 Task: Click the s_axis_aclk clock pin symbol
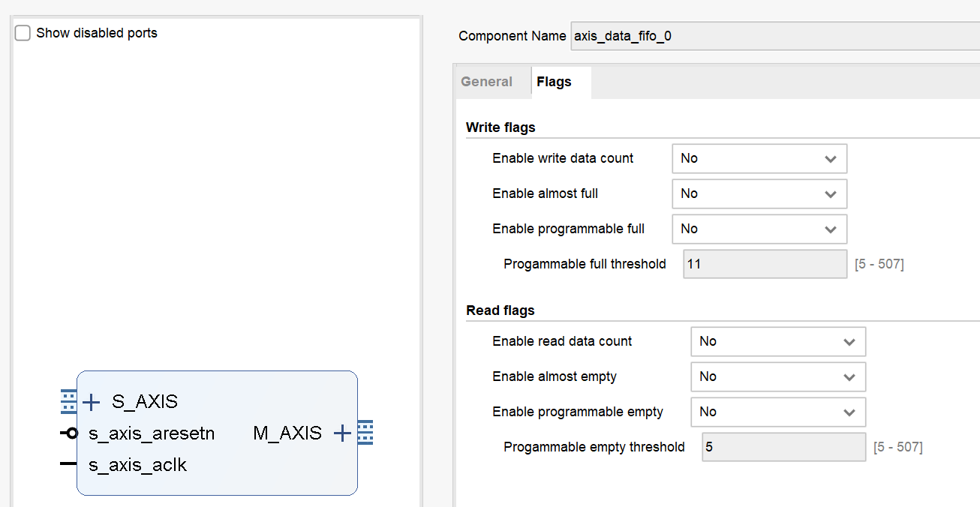tap(68, 464)
